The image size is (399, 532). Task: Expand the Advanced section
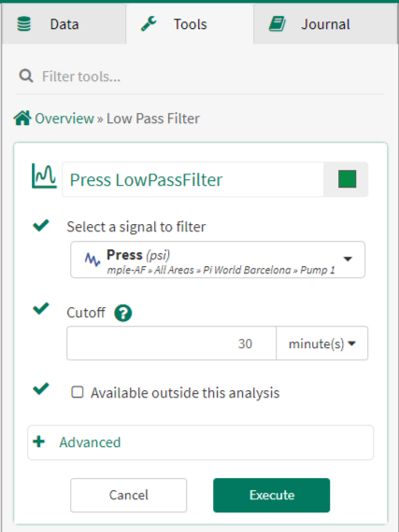click(200, 442)
